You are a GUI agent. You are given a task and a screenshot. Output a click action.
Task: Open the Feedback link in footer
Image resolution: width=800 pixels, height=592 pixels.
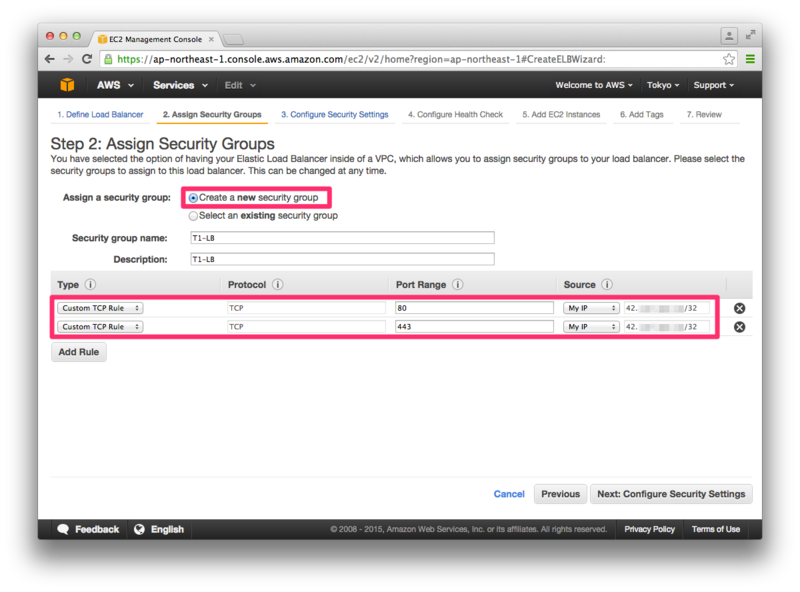click(x=97, y=529)
